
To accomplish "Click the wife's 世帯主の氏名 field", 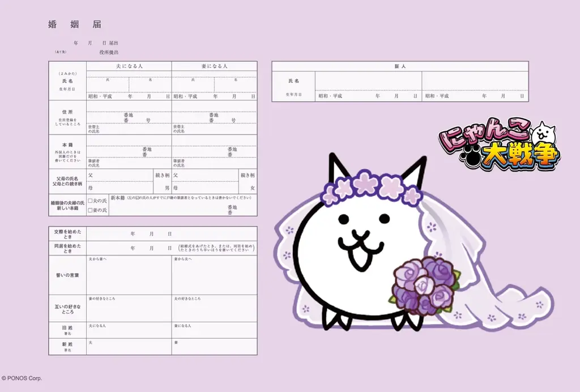I will coord(215,129).
